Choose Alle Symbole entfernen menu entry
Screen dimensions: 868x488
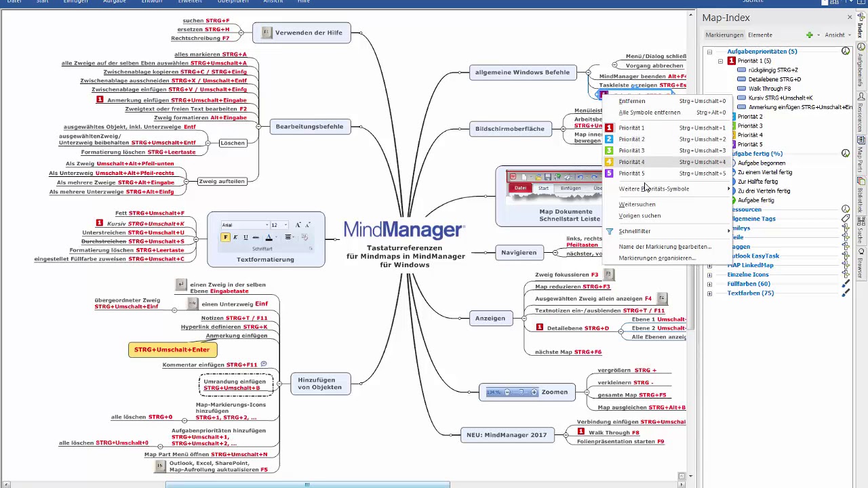point(667,113)
